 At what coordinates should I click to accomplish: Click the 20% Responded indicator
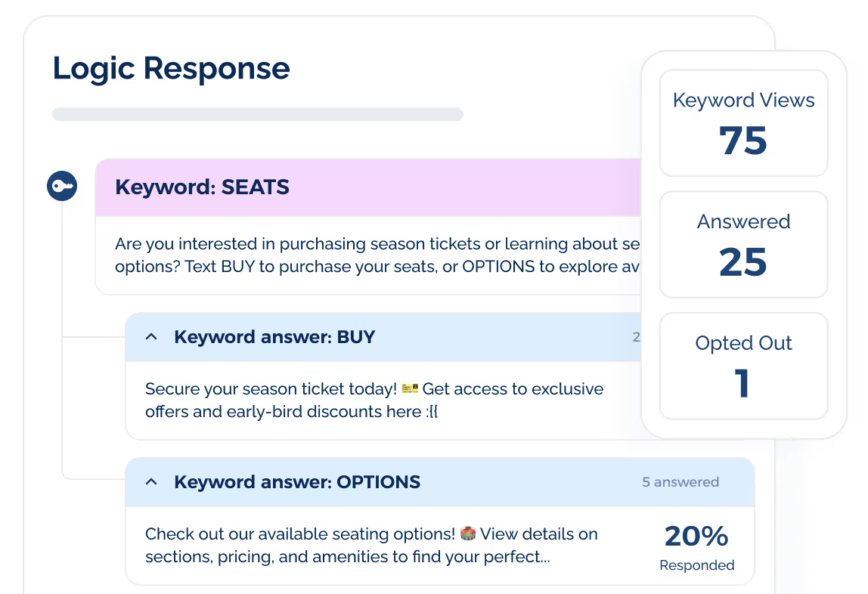point(696,546)
